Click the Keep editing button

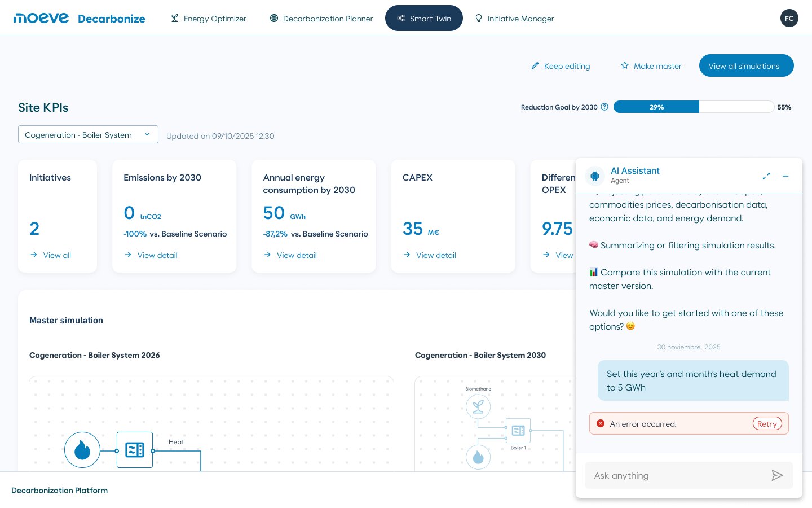[561, 66]
